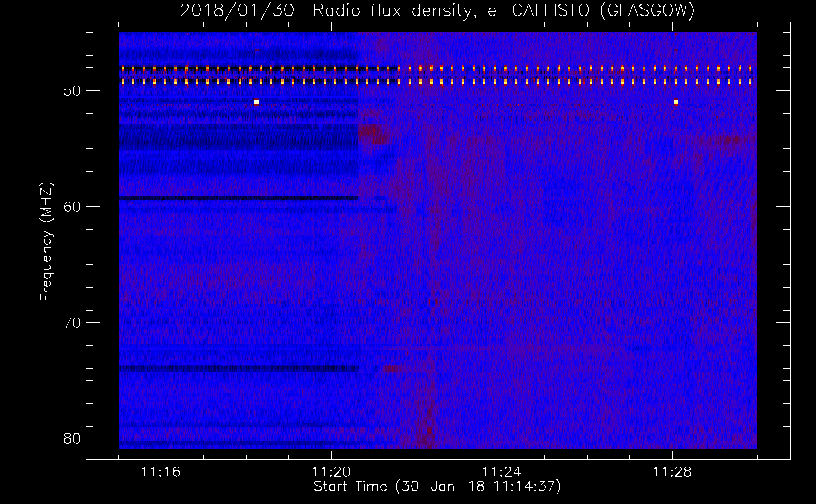Click the 70 MHz tick label

click(72, 323)
